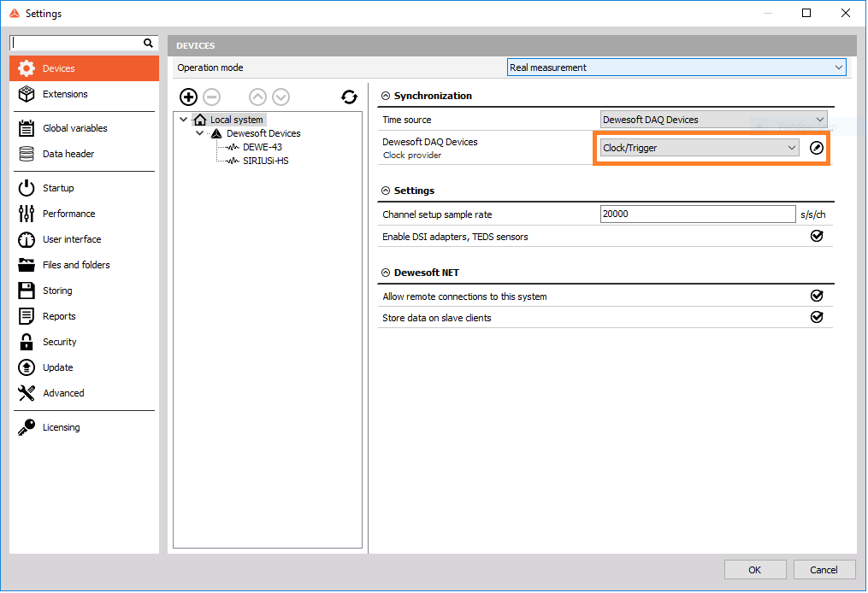Select the DEWE-43 device
This screenshot has height=593, width=868.
tap(263, 147)
